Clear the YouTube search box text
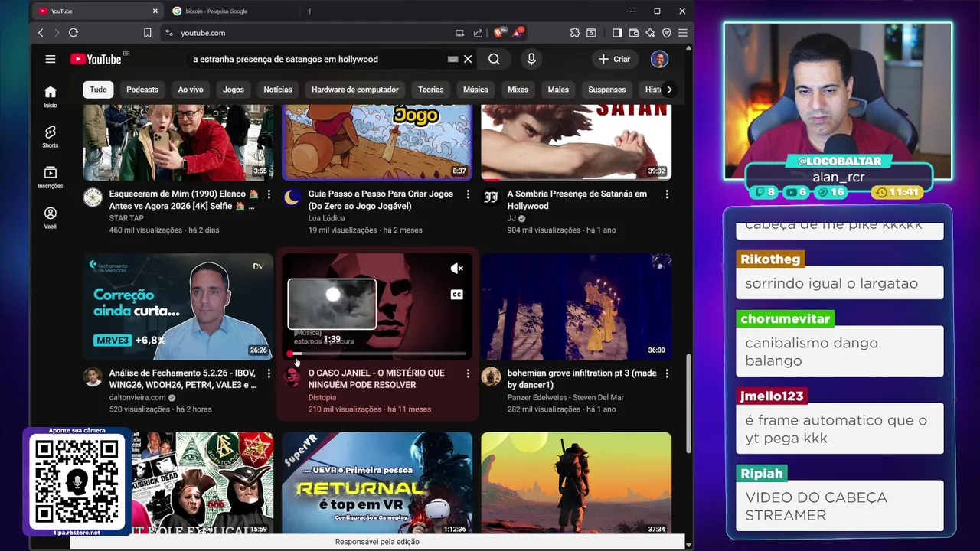The height and width of the screenshot is (551, 980). 468,59
